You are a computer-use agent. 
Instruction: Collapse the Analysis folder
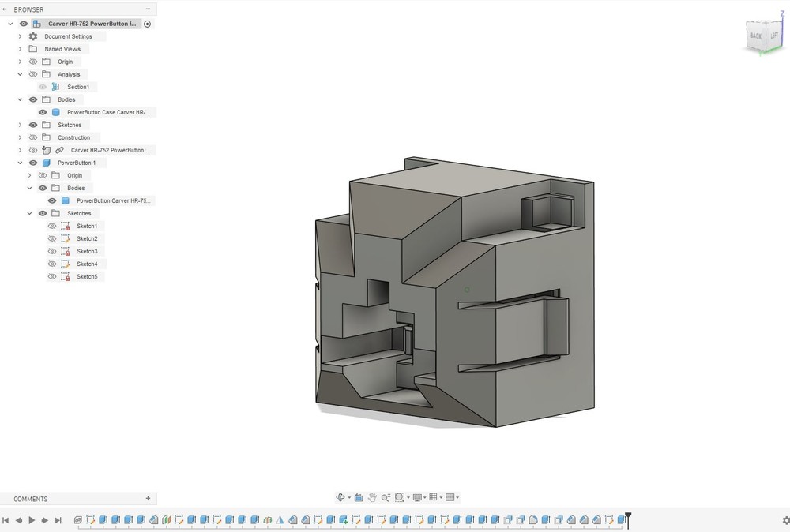click(x=21, y=74)
